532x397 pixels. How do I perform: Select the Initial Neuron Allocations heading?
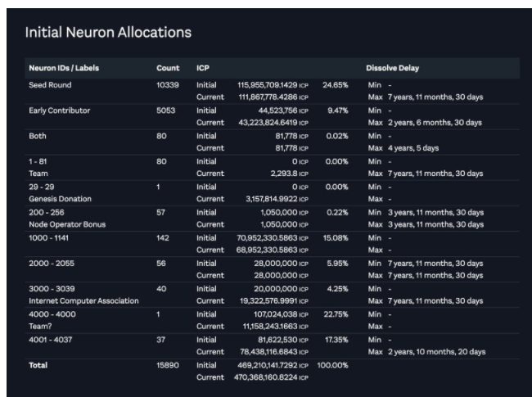click(x=108, y=32)
